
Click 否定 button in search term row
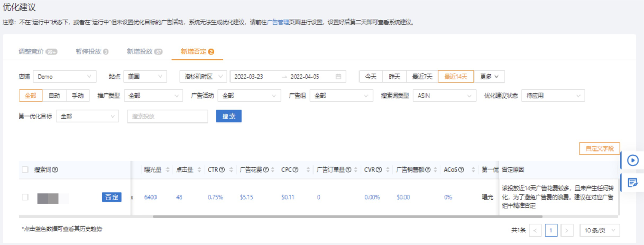coord(112,197)
